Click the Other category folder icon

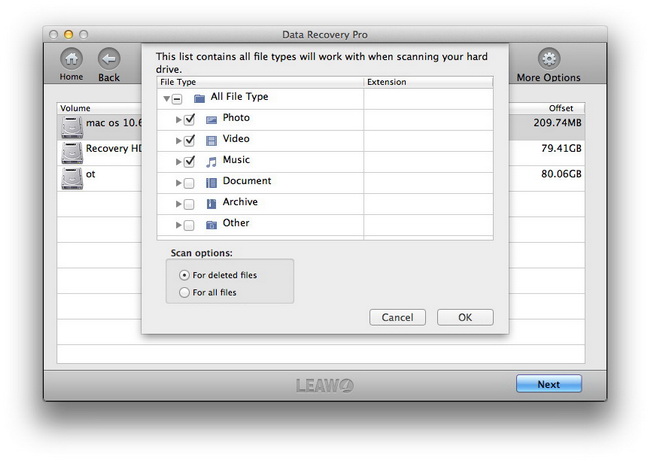coord(211,225)
